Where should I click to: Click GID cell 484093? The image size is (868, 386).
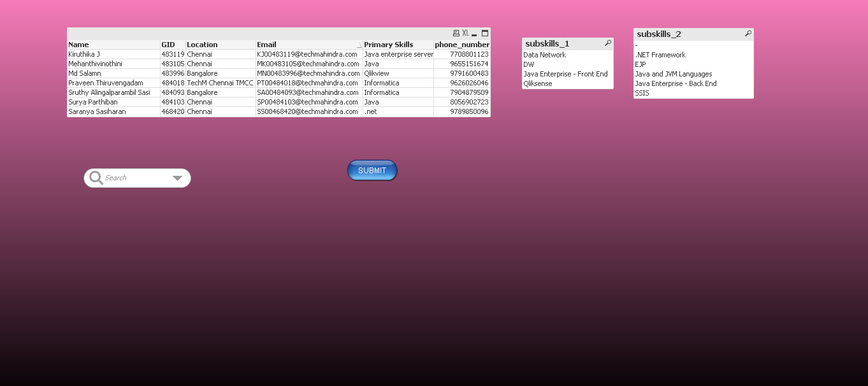coord(173,92)
